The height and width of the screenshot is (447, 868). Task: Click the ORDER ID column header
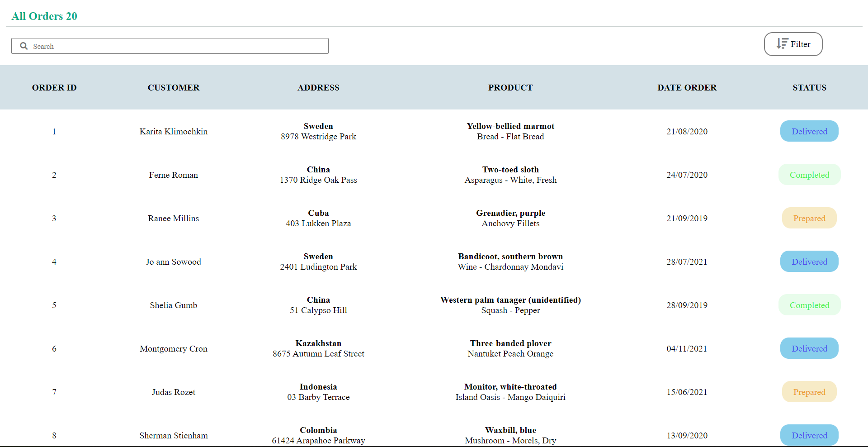coord(54,87)
